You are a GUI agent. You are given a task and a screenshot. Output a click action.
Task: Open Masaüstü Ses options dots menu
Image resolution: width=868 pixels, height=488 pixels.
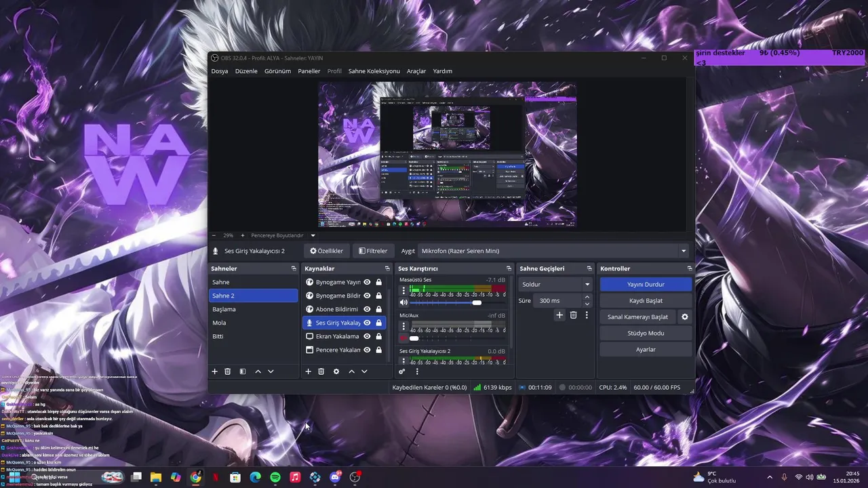(403, 290)
